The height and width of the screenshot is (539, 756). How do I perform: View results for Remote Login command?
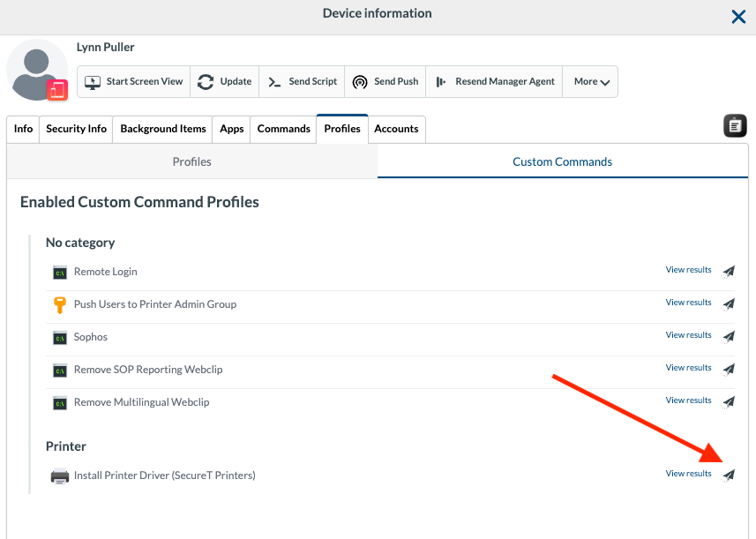pos(688,270)
